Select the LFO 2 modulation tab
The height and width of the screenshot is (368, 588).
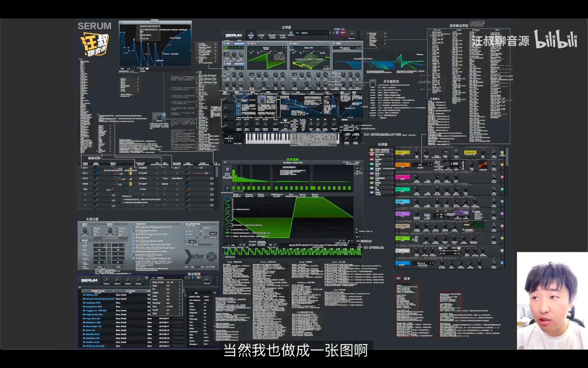tap(298, 92)
